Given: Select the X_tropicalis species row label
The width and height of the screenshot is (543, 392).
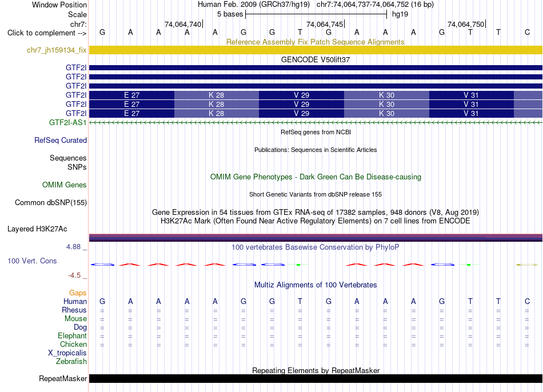Looking at the screenshot, I should point(67,353).
